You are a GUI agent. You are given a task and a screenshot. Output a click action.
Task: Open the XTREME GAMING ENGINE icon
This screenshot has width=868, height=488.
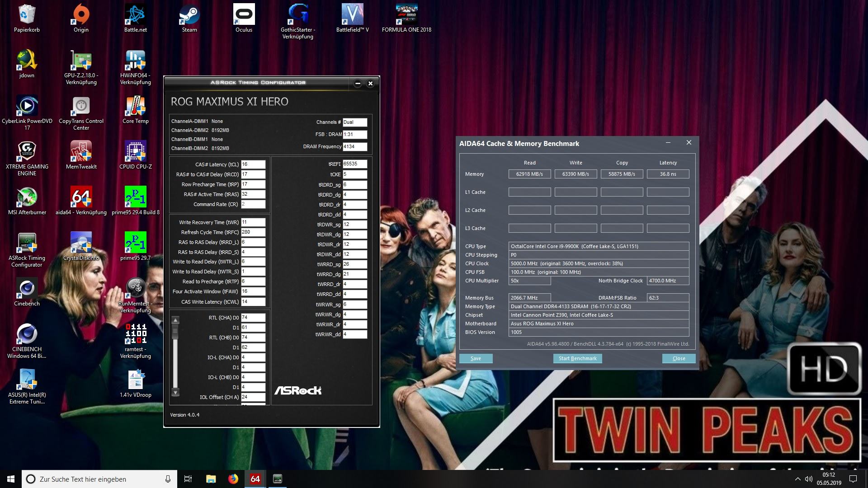click(27, 159)
